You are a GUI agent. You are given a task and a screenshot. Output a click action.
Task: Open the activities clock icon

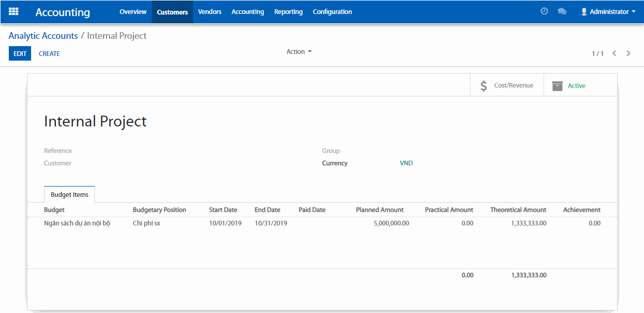coord(544,11)
